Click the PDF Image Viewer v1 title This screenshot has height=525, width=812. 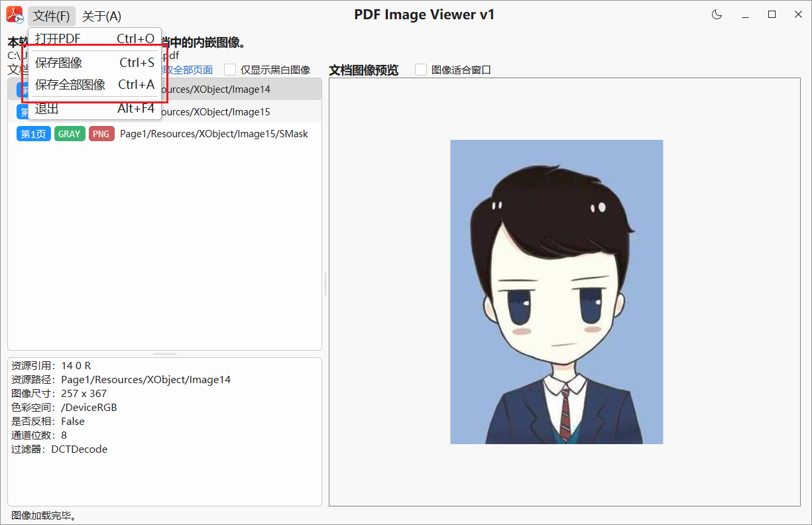click(x=424, y=15)
